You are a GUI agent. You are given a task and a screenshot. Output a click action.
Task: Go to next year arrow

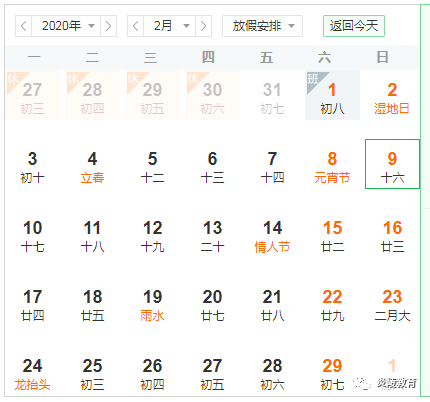click(x=108, y=26)
